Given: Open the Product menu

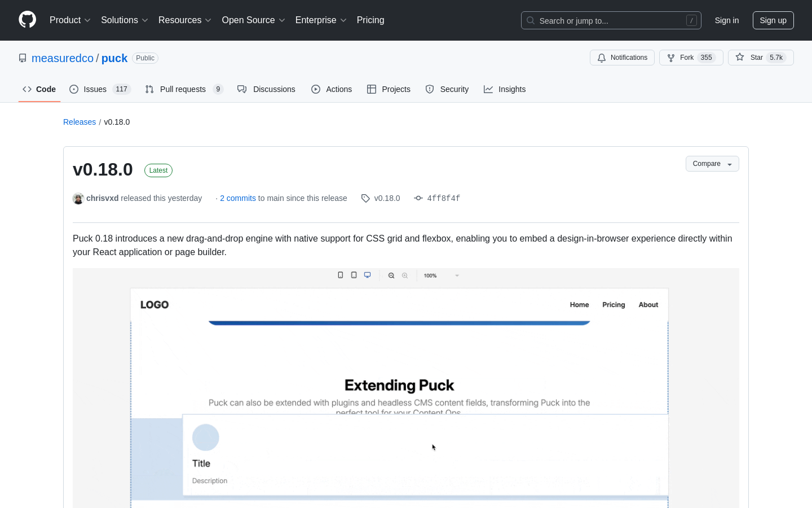Looking at the screenshot, I should point(70,20).
